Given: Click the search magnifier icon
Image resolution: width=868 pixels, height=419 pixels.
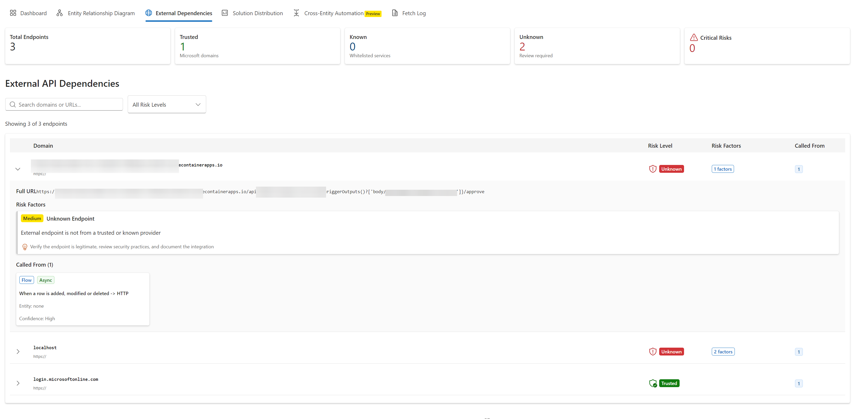Looking at the screenshot, I should 13,104.
